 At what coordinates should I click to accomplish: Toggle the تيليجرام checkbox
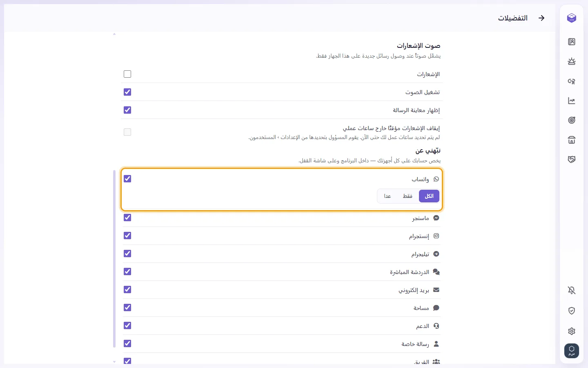coord(127,254)
